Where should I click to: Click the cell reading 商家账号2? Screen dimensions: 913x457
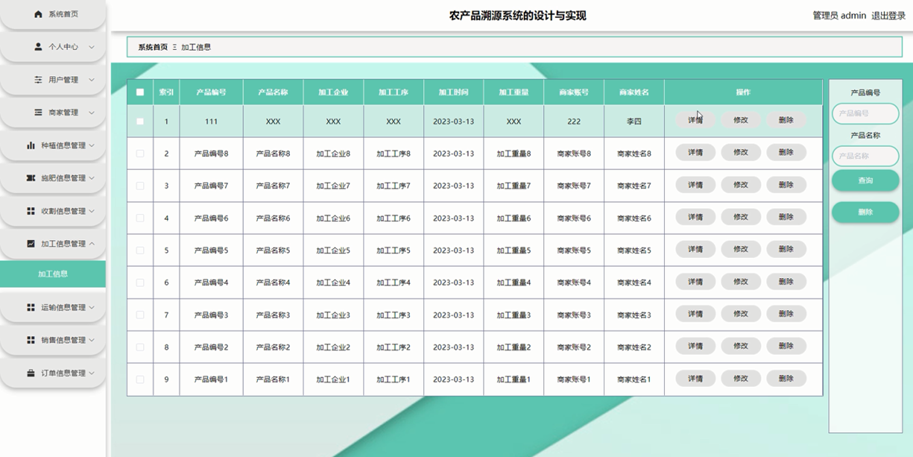[574, 347]
